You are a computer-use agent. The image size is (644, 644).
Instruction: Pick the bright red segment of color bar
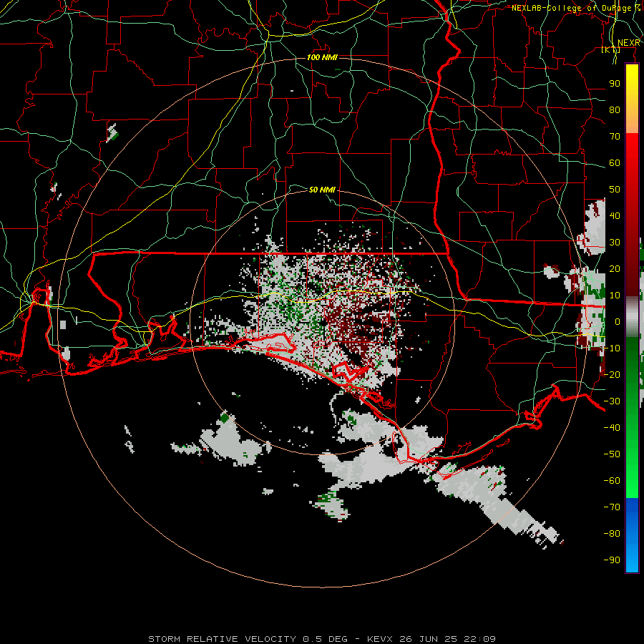(632, 150)
